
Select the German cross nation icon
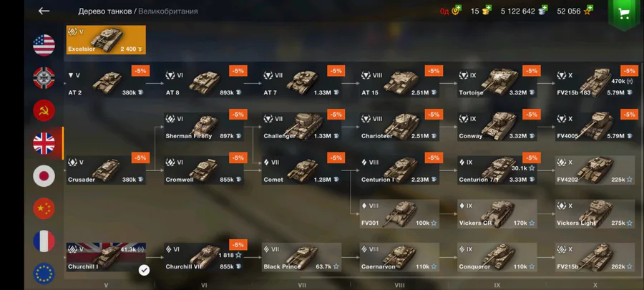click(44, 78)
